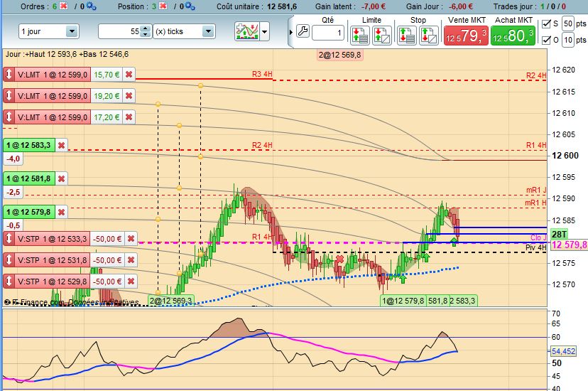Close the 1@12 583,3 position

click(x=62, y=145)
